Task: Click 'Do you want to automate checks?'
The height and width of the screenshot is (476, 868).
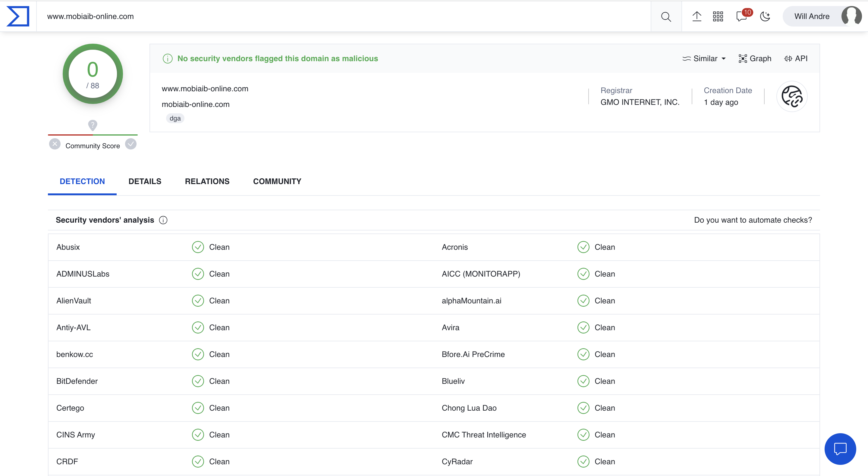Action: (753, 220)
